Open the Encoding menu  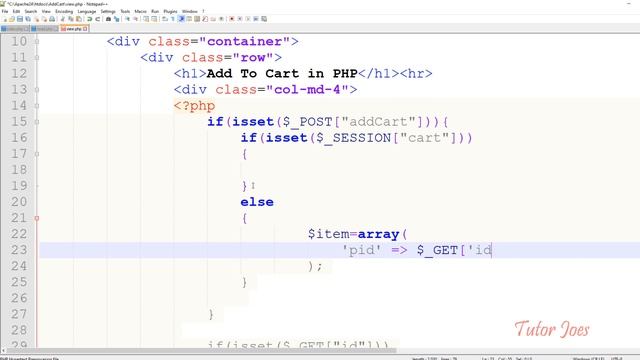coord(64,11)
